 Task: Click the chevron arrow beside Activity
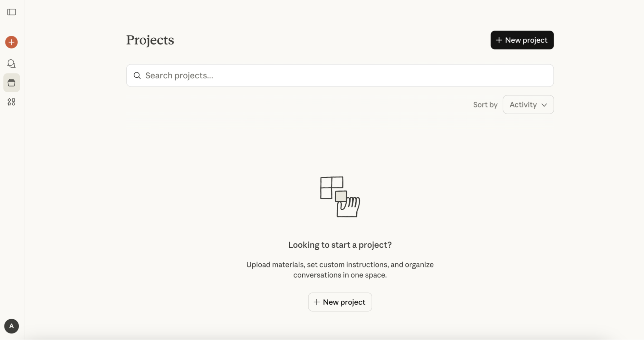click(544, 105)
